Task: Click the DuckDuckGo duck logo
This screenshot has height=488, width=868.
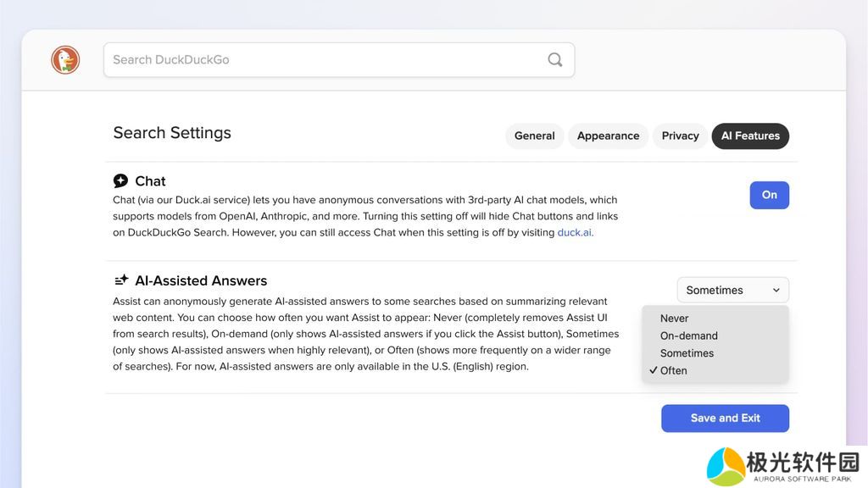Action: click(x=65, y=60)
